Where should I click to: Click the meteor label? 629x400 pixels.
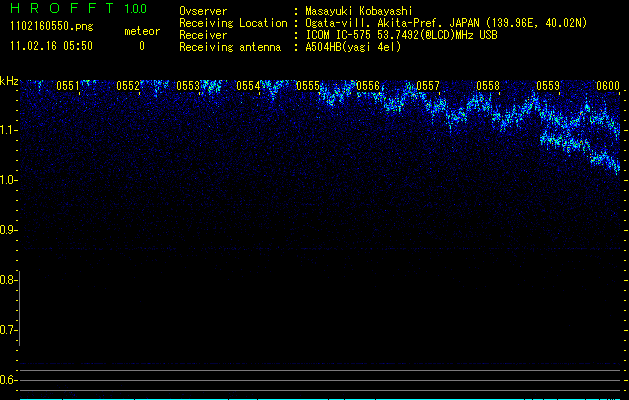pos(142,31)
